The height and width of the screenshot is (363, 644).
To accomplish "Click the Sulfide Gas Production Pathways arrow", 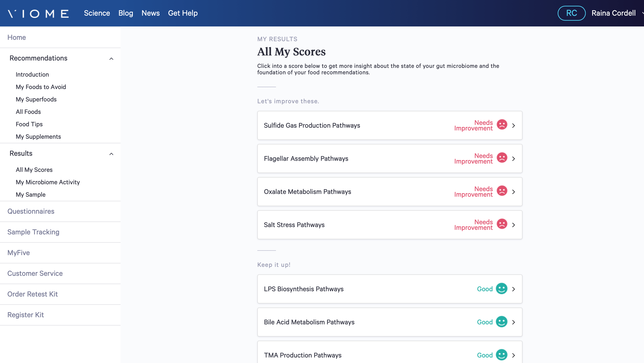I will click(513, 126).
